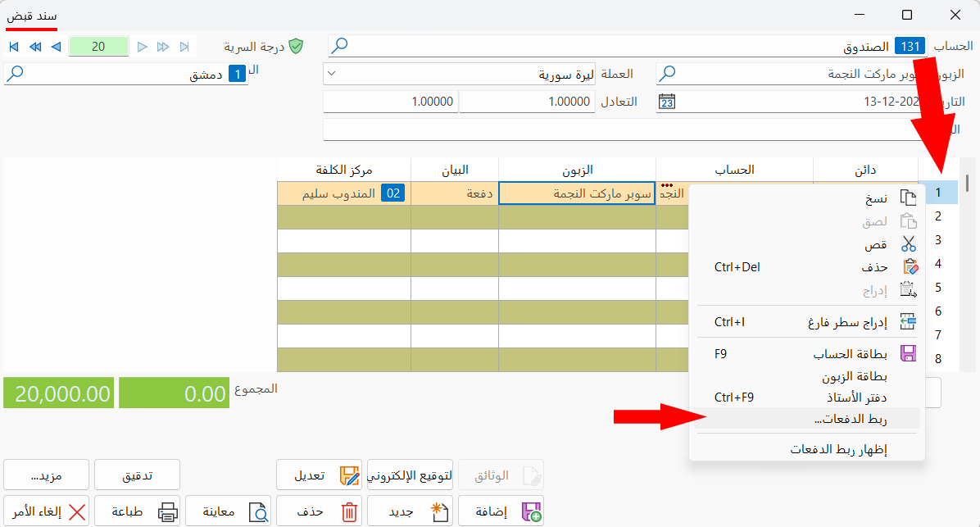The image size is (980, 527).
Task: Click the printer icon on the طباعة button
Action: [166, 510]
